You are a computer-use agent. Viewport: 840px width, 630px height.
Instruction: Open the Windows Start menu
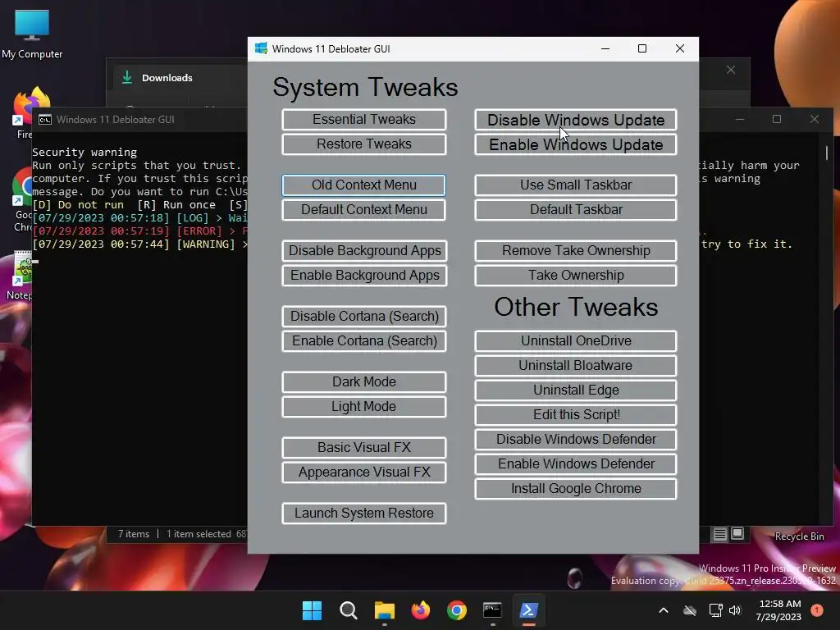(312, 610)
